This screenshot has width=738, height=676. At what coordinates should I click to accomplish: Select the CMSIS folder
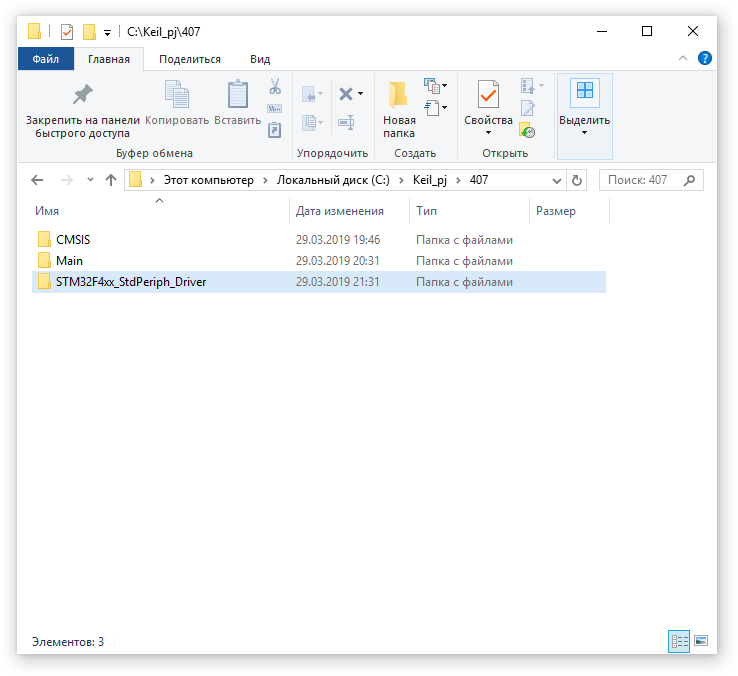(319, 240)
